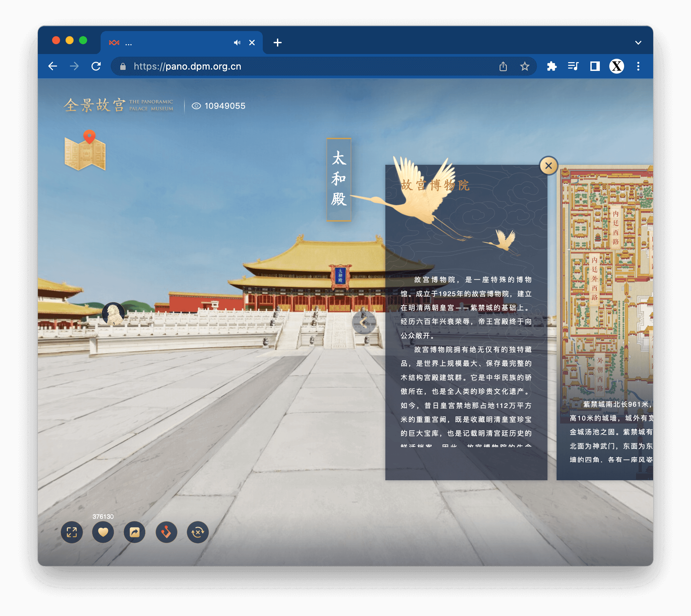
Task: Click the 内廷西路 label on the map
Action: 616,227
